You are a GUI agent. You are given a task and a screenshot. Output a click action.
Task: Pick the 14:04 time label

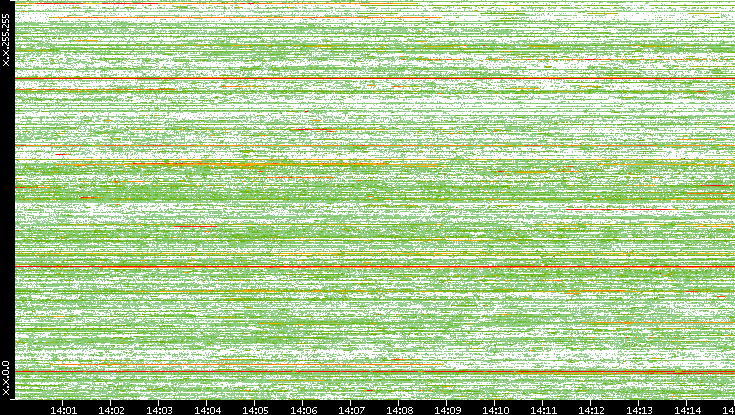207,410
